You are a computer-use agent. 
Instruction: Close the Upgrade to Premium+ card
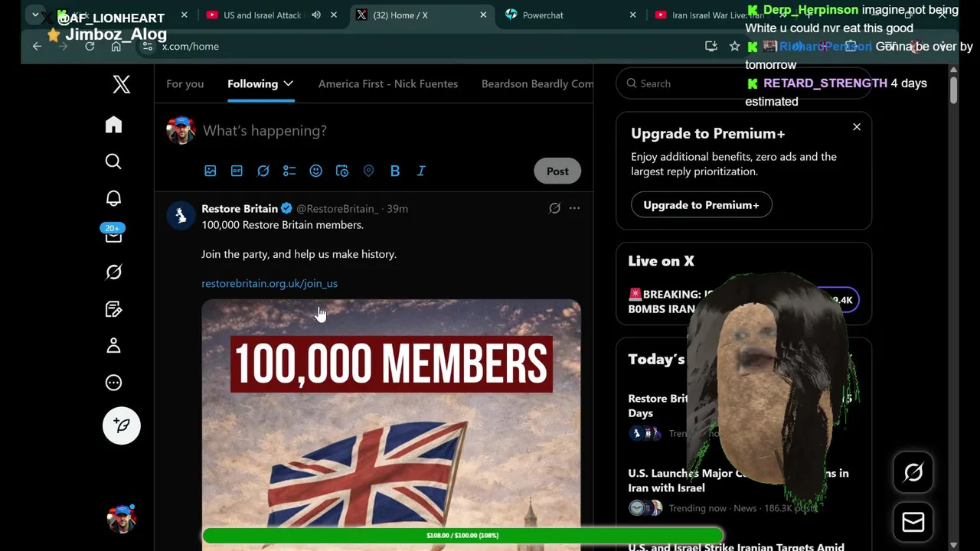(x=857, y=127)
